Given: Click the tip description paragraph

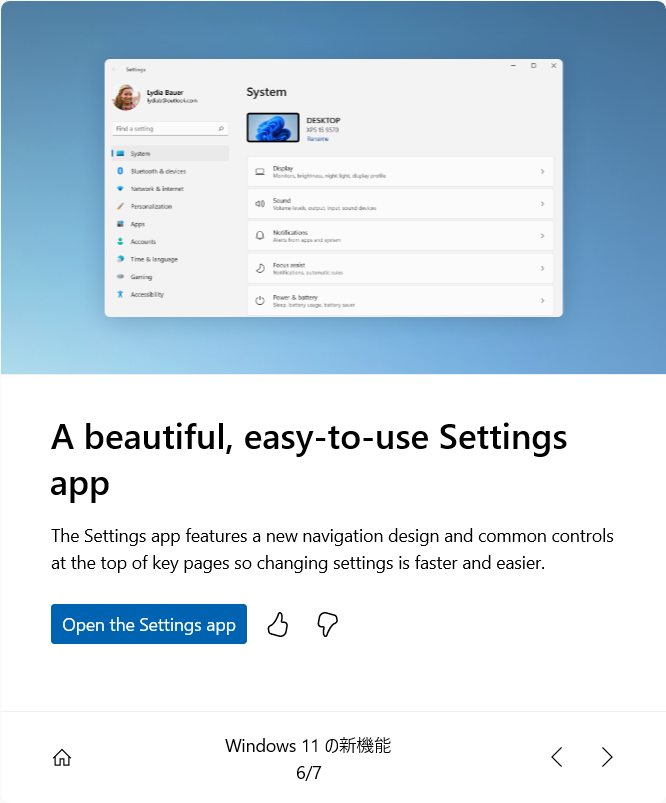Looking at the screenshot, I should click(x=332, y=550).
